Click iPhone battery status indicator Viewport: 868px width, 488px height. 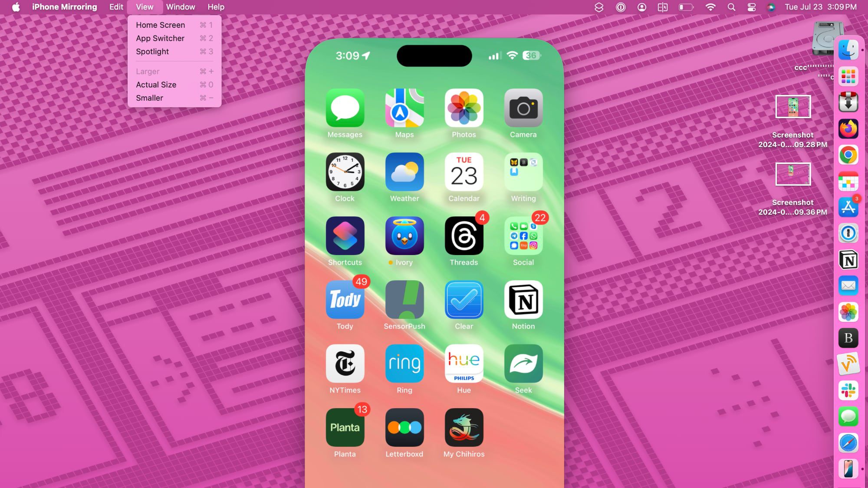pyautogui.click(x=531, y=56)
